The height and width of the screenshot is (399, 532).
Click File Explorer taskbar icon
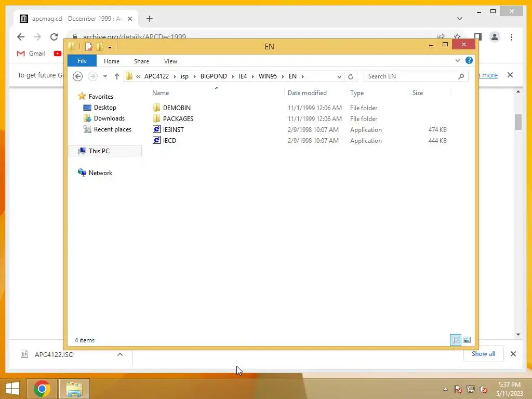(74, 389)
